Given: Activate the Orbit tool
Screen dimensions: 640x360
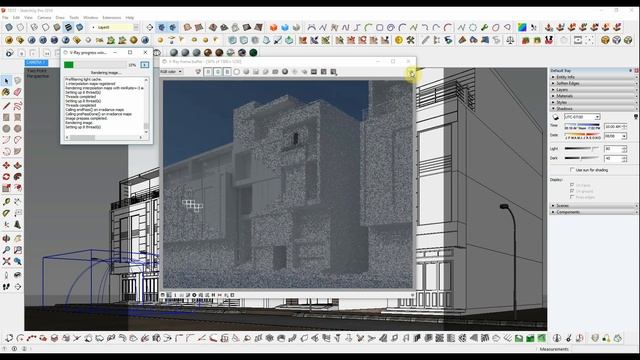Looking at the screenshot, I should point(7,238).
